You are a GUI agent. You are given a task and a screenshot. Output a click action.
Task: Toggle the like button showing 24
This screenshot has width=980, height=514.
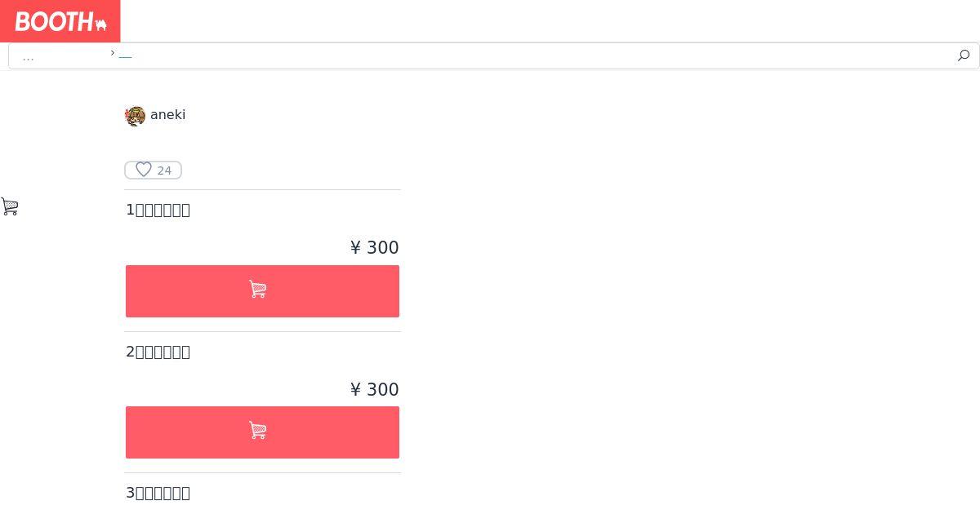point(153,170)
